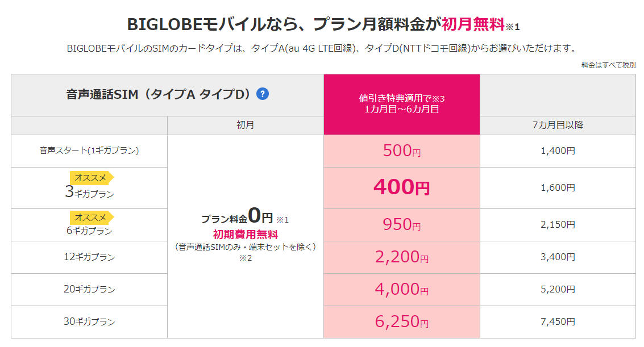Screen dimensions: 644x347
Task: Select the 20ギガプラン plan label
Action: (89, 289)
